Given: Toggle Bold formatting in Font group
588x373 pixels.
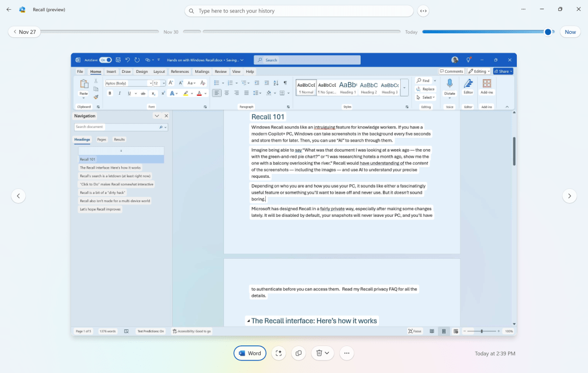Looking at the screenshot, I should (110, 93).
